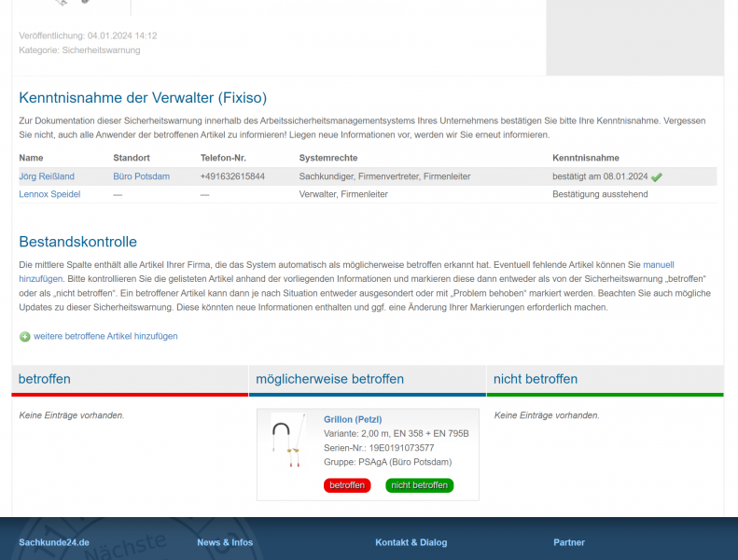
Task: Open the Partner footer section
Action: [x=569, y=542]
